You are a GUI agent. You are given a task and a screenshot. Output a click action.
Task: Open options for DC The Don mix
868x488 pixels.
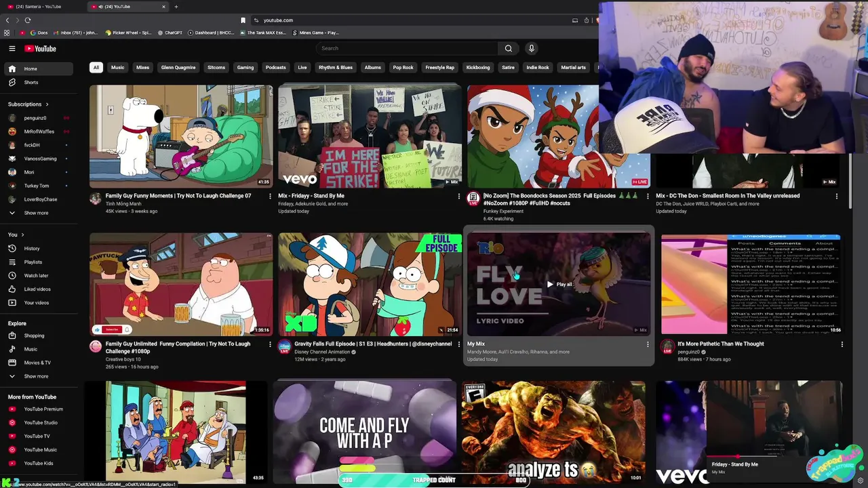[x=837, y=196]
